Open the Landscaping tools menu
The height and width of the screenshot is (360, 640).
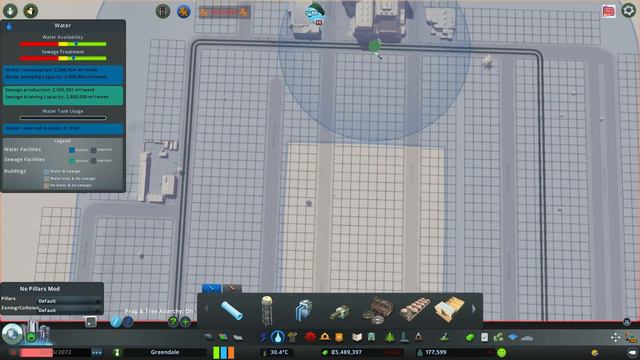444,337
